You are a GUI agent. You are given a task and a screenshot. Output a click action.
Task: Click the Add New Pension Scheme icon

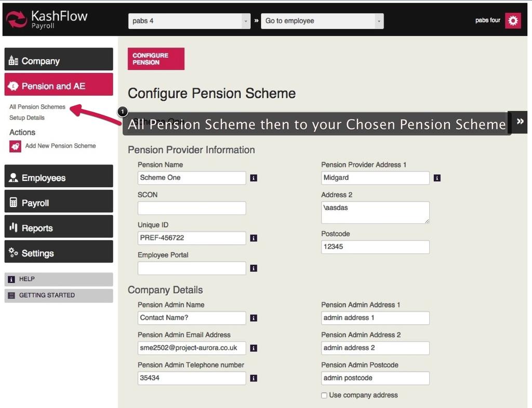(15, 146)
